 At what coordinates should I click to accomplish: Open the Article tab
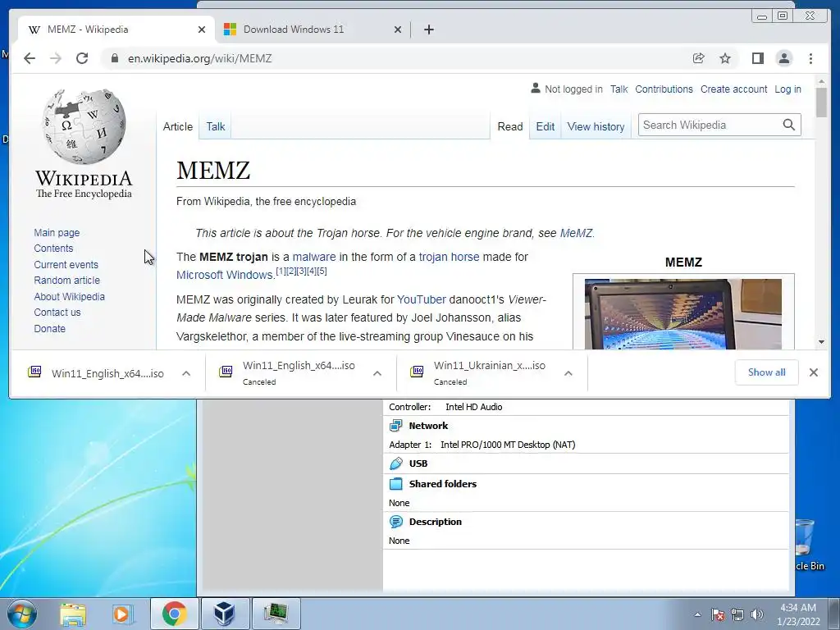[x=178, y=127]
